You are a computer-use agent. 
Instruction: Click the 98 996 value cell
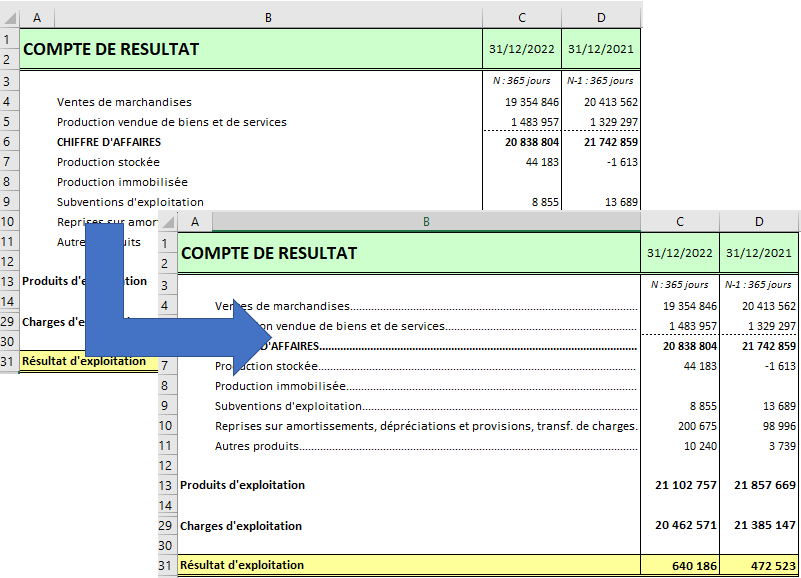pyautogui.click(x=759, y=426)
